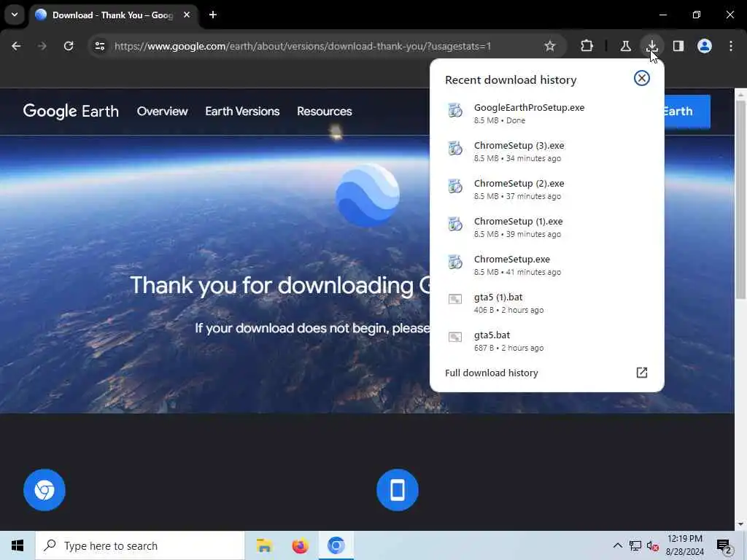The height and width of the screenshot is (560, 747).
Task: Bookmark this tab with the star icon
Action: 550,46
